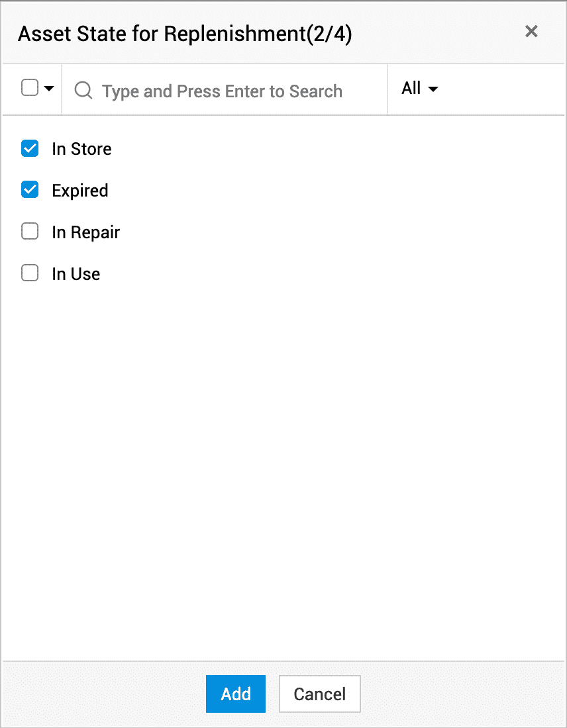Click the In Store option label
The height and width of the screenshot is (728, 567).
coord(81,149)
